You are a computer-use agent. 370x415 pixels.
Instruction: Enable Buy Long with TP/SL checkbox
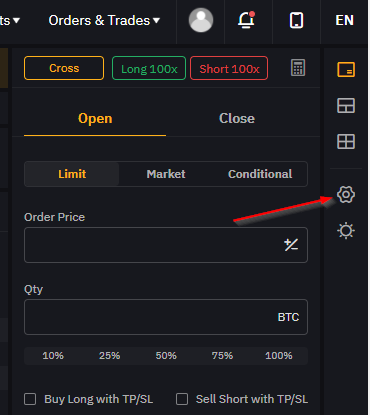click(30, 399)
